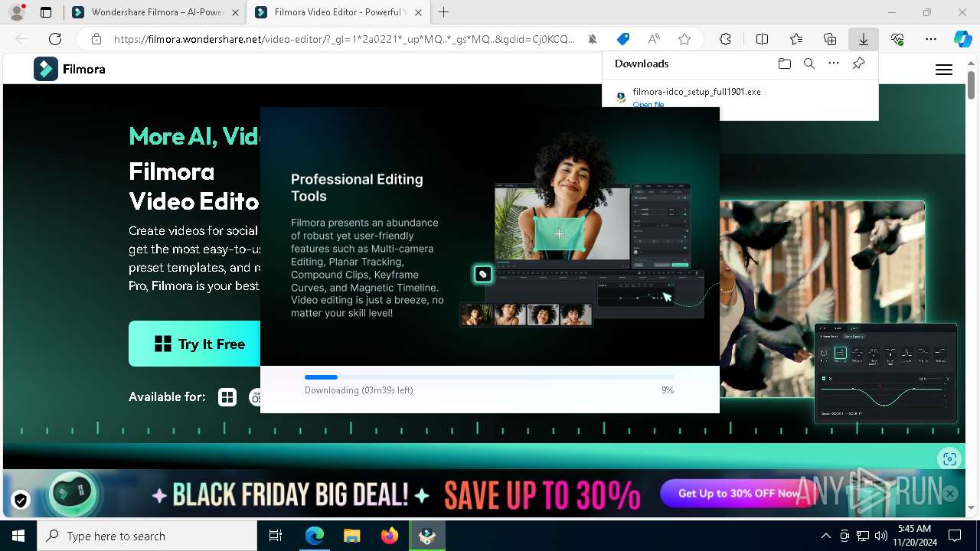Screen dimensions: 980x551
Task: Click the installer download progress bar
Action: tap(489, 377)
